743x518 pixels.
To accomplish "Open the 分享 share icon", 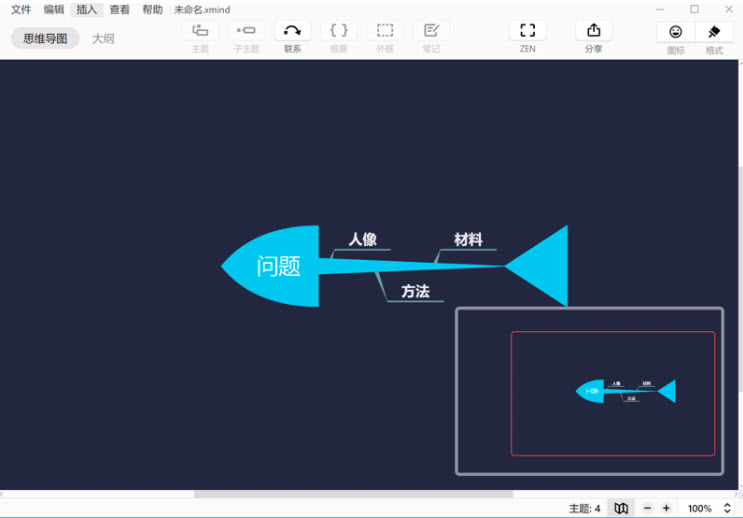I will point(593,31).
